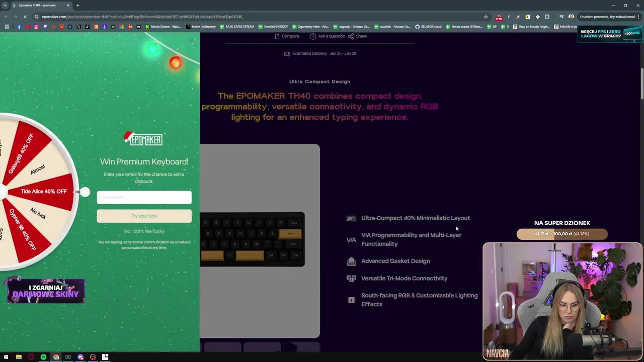Click the 'Advanced Gasket Design' text
This screenshot has height=362, width=644.
point(395,261)
